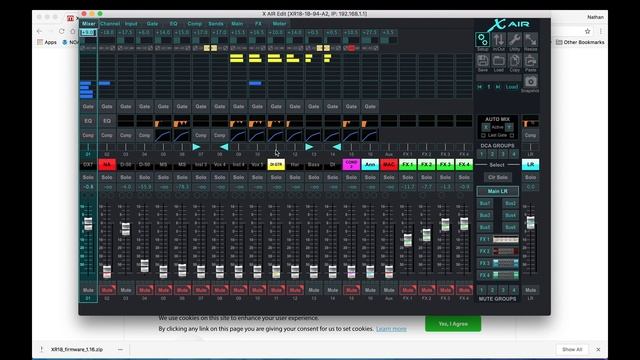Toggle mute group 4
Viewport: 640px width, 360px height.
click(514, 290)
